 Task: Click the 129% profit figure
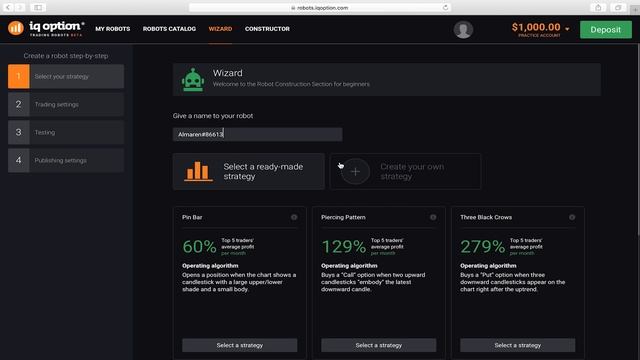(344, 247)
